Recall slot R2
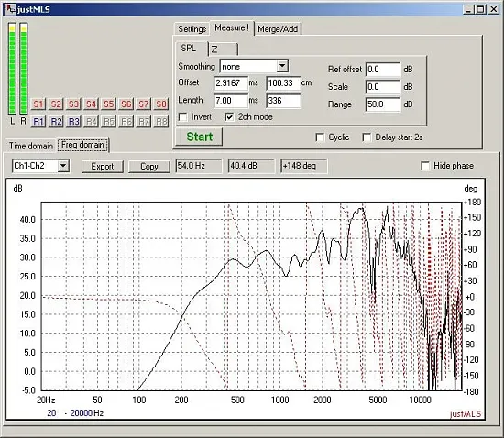504x438 pixels. 56,122
